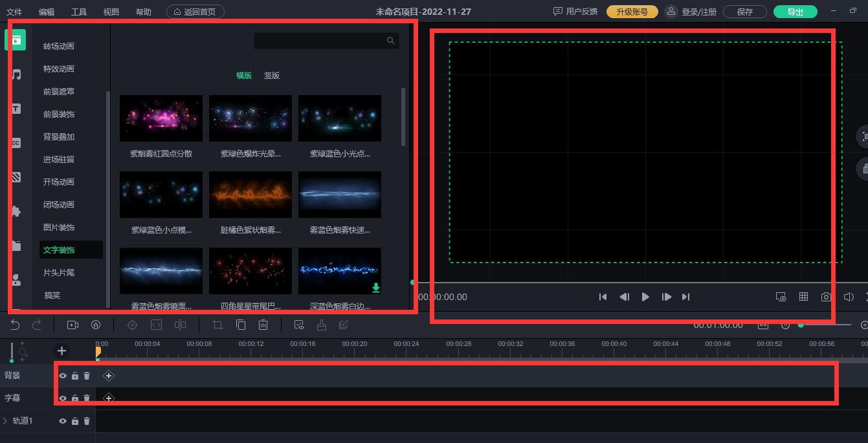Image resolution: width=868 pixels, height=443 pixels.
Task: Click the 保存 save button
Action: pyautogui.click(x=745, y=11)
